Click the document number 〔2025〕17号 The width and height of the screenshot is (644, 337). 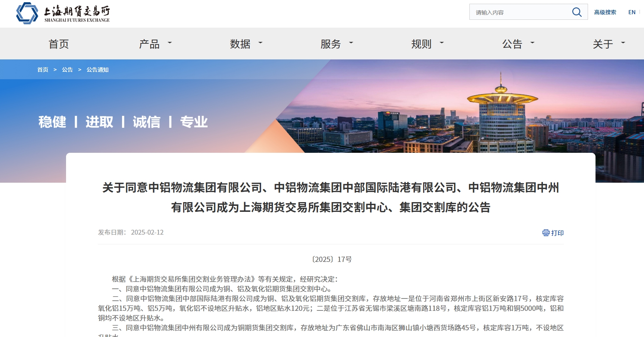[x=331, y=259]
